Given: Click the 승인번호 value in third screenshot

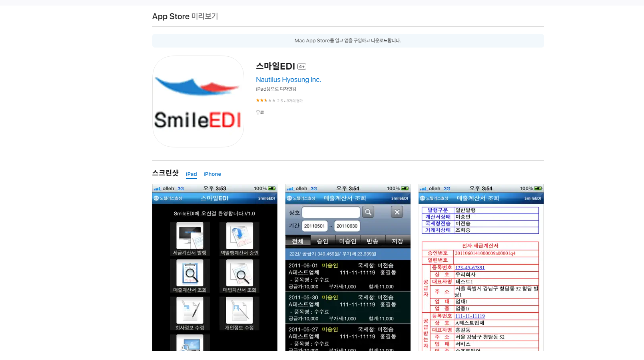Looking at the screenshot, I should (x=485, y=253).
